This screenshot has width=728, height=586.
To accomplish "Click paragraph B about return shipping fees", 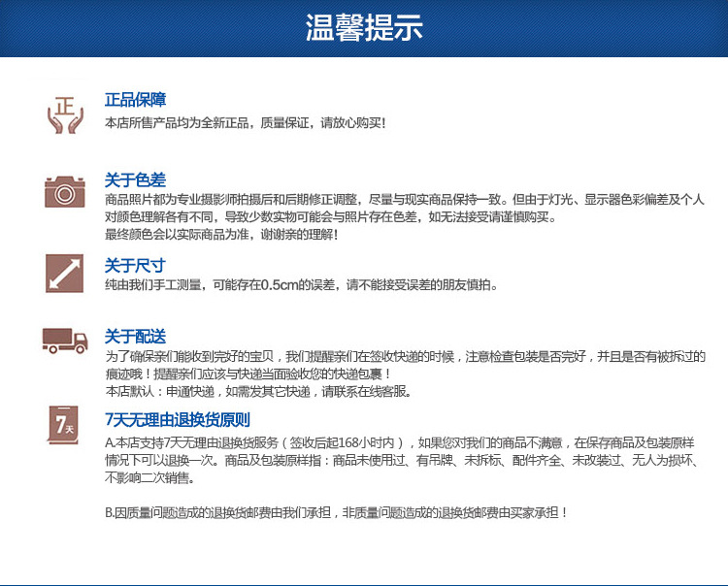I will (x=336, y=512).
